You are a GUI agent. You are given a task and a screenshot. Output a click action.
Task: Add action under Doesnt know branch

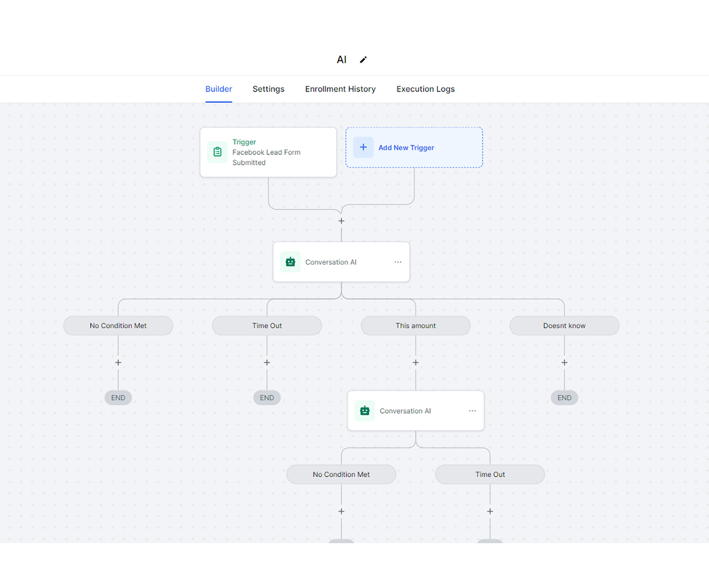[564, 363]
